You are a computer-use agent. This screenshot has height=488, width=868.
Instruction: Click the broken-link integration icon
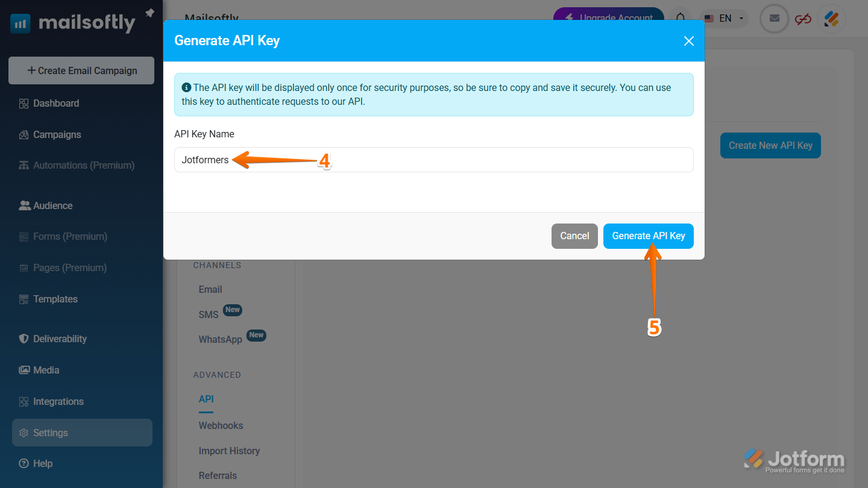tap(803, 19)
